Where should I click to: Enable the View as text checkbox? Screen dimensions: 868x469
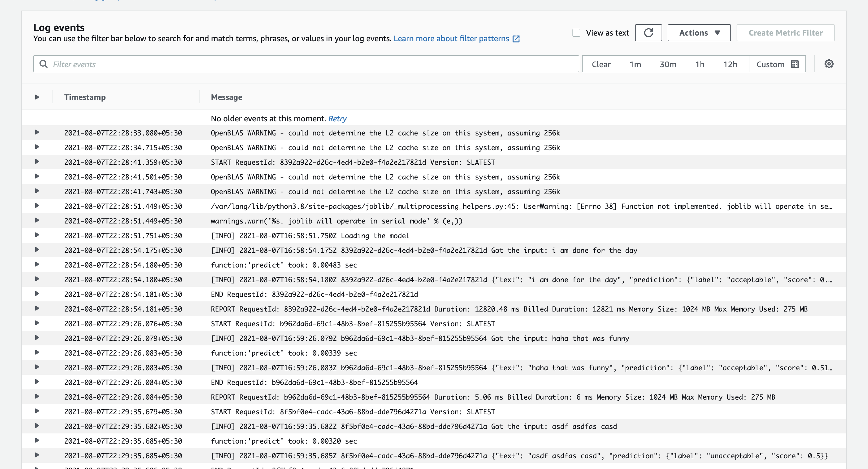576,33
